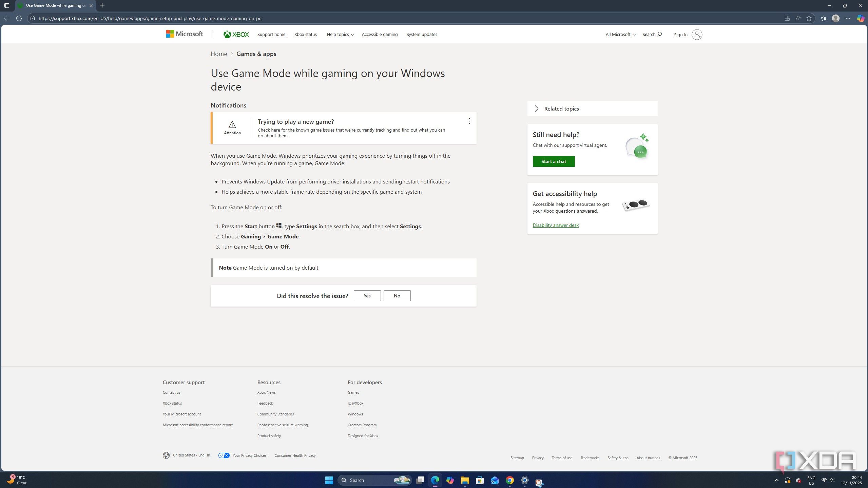Answer Yes to resolve question
Viewport: 868px width, 488px height.
coord(367,296)
